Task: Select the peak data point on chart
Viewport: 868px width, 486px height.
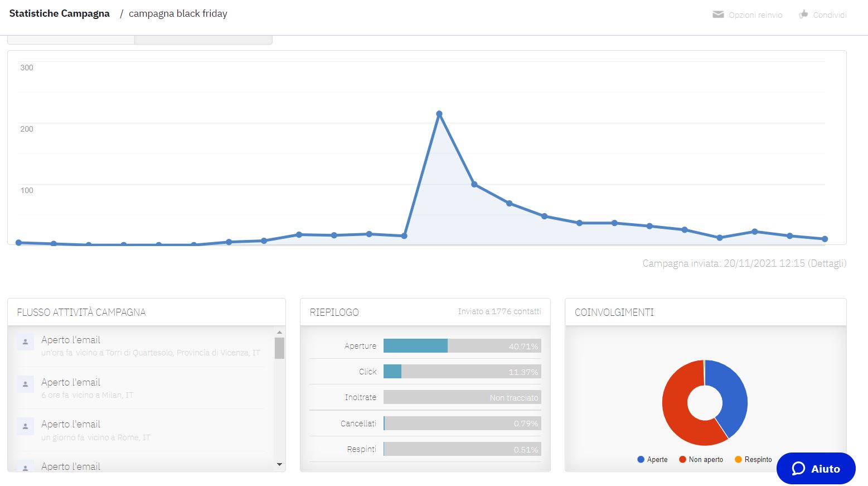Action: pyautogui.click(x=439, y=114)
